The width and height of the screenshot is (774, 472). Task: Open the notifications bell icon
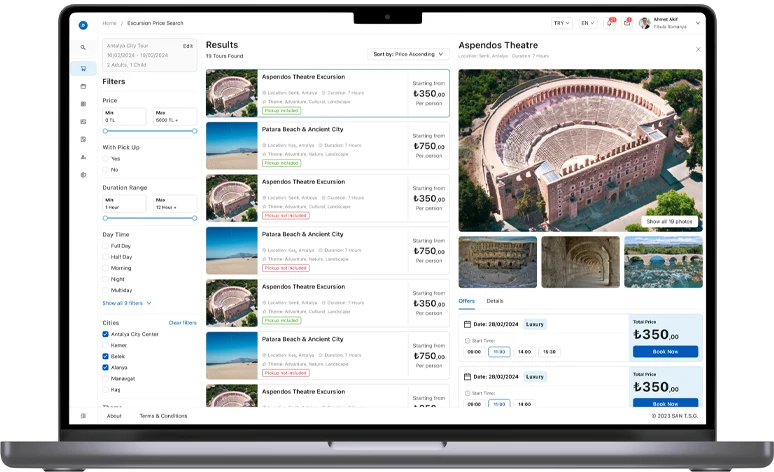click(x=608, y=23)
